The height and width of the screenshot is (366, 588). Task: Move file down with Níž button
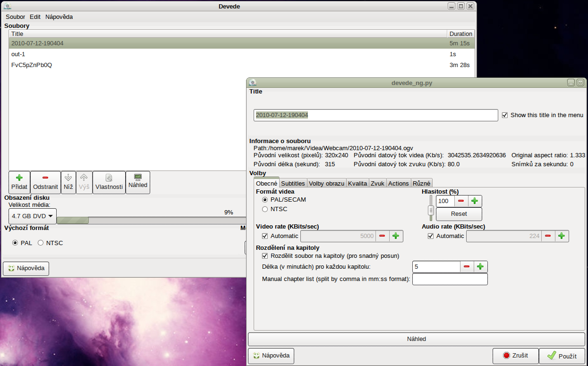(x=68, y=182)
